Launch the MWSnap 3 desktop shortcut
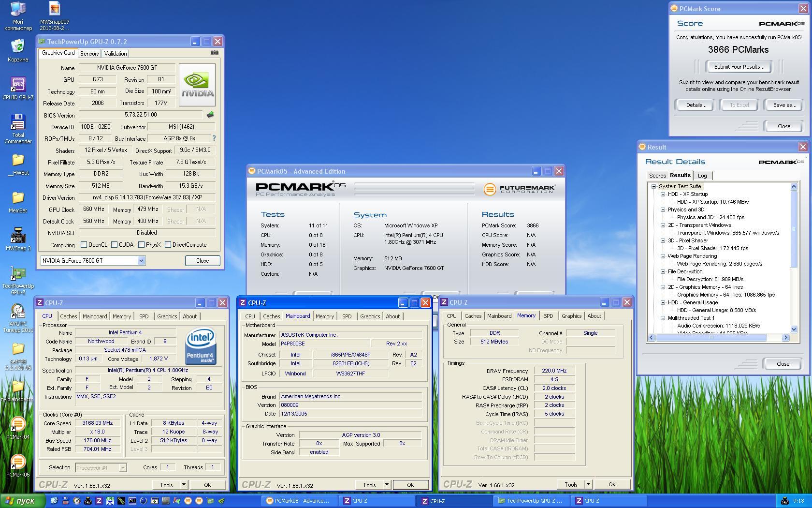The width and height of the screenshot is (812, 508). coord(18,239)
